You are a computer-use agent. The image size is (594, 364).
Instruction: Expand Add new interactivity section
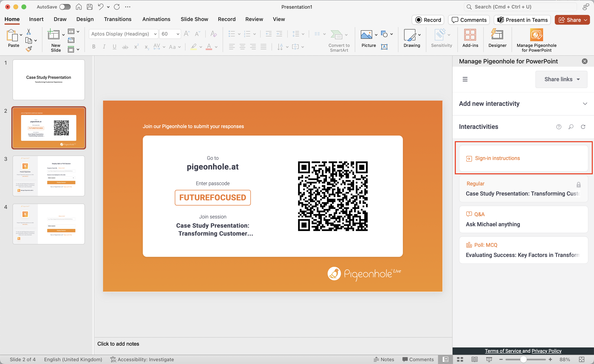[x=523, y=104]
